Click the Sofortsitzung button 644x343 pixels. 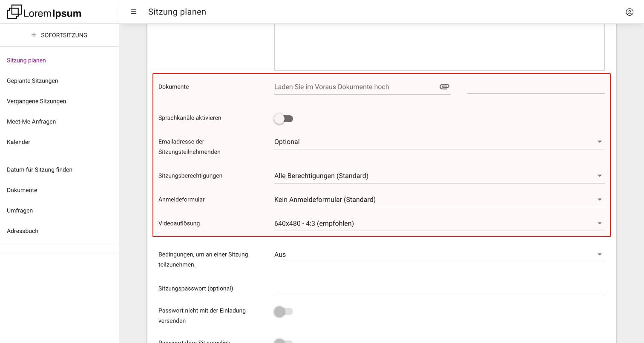tap(59, 35)
